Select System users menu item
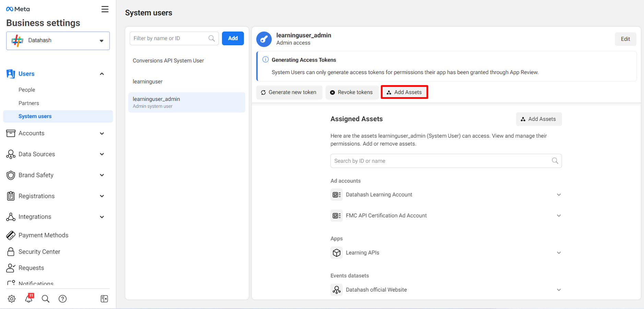The width and height of the screenshot is (644, 309). tap(58, 116)
